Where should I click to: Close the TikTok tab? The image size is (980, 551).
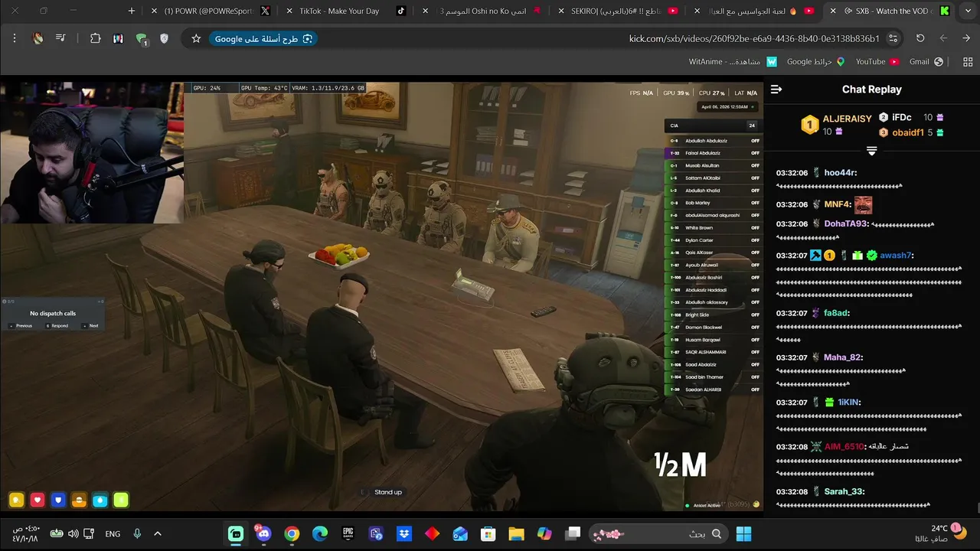click(289, 11)
